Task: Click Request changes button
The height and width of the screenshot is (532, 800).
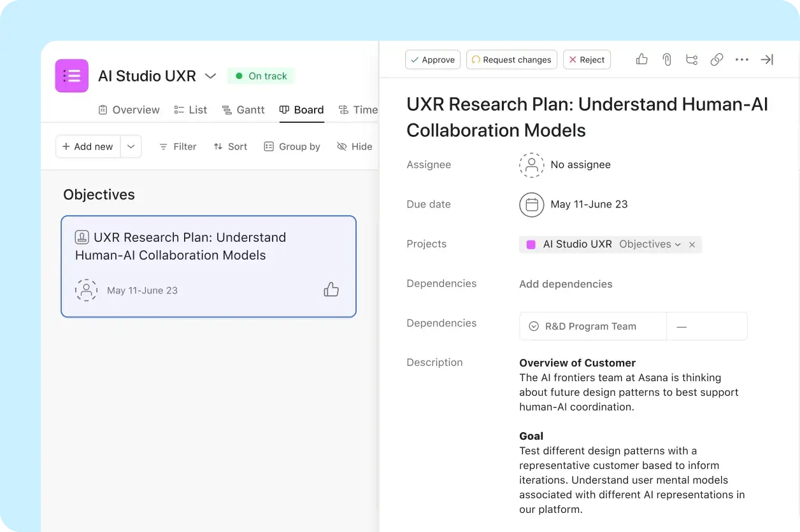Action: point(511,60)
